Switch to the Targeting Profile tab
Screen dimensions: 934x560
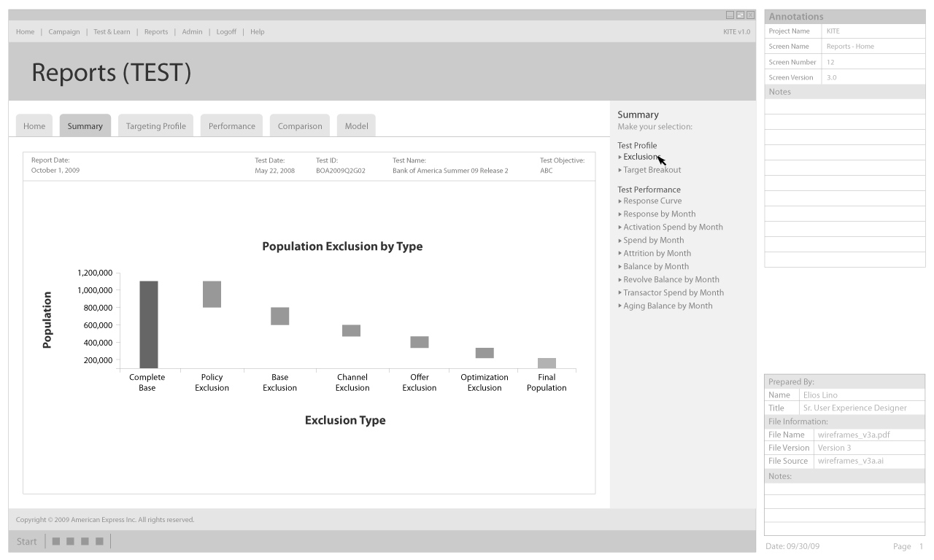click(155, 126)
